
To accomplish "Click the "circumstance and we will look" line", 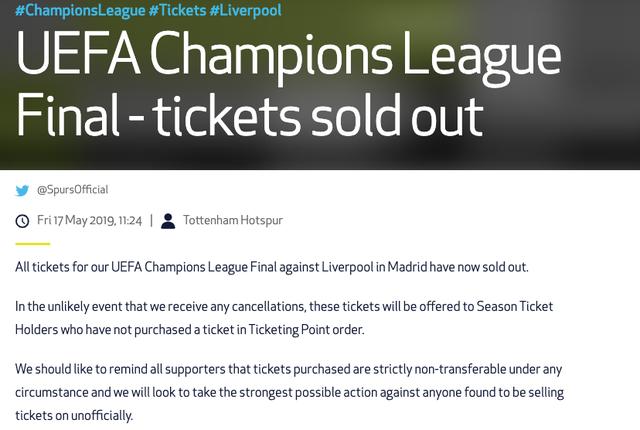I will click(289, 392).
